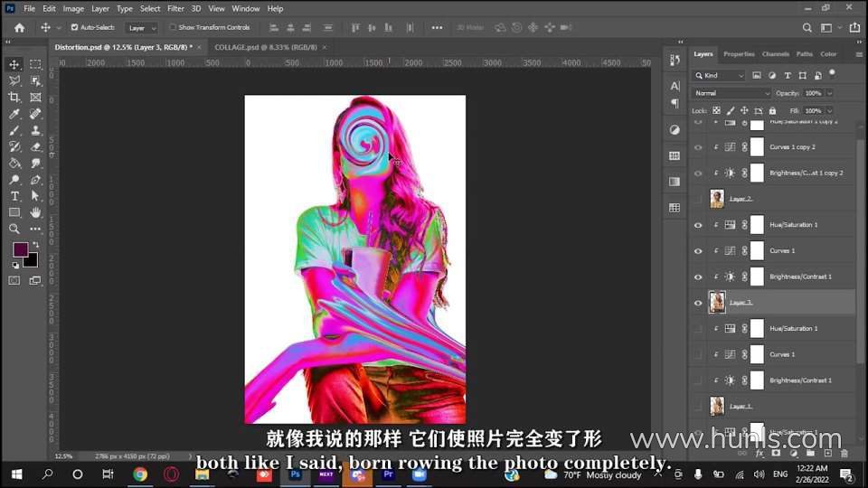Click the foreground color swatch
This screenshot has width=868, height=488.
tap(21, 249)
